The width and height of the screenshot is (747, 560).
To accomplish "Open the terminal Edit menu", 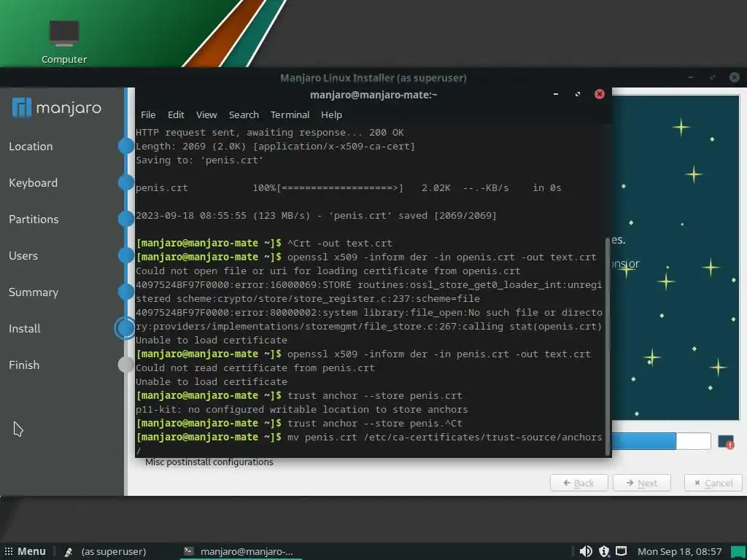I will (176, 114).
